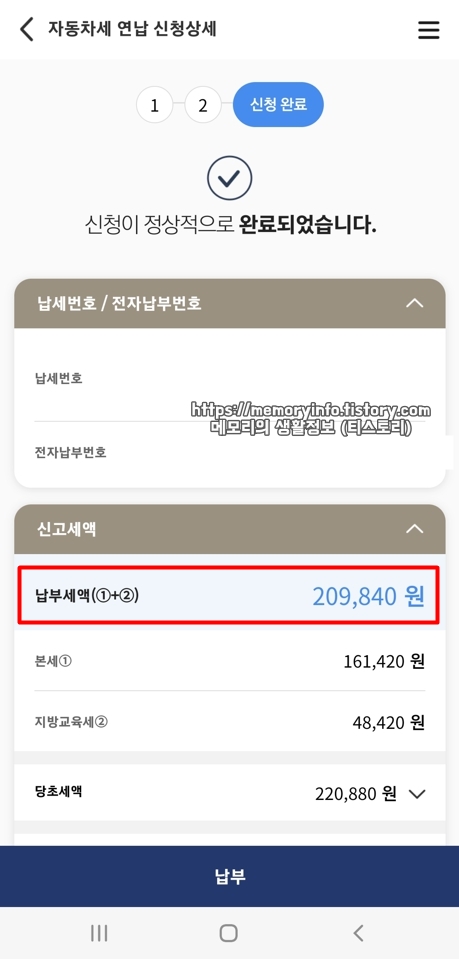Tap the 납부 payment button

pyautogui.click(x=230, y=876)
